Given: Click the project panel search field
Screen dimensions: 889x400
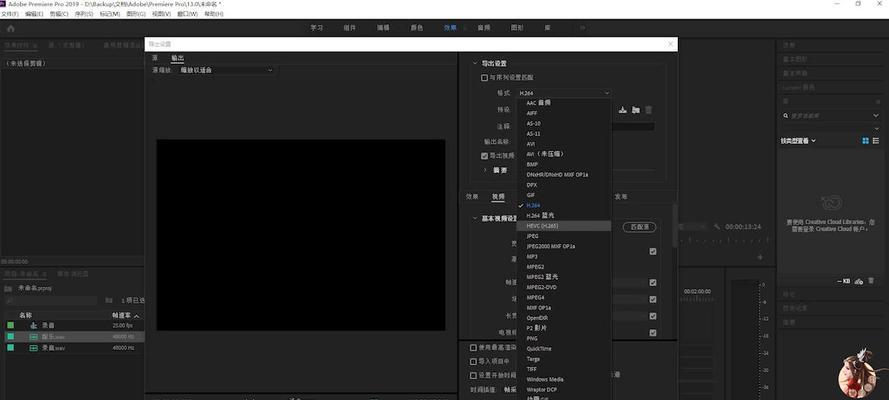Looking at the screenshot, I should click(51, 301).
